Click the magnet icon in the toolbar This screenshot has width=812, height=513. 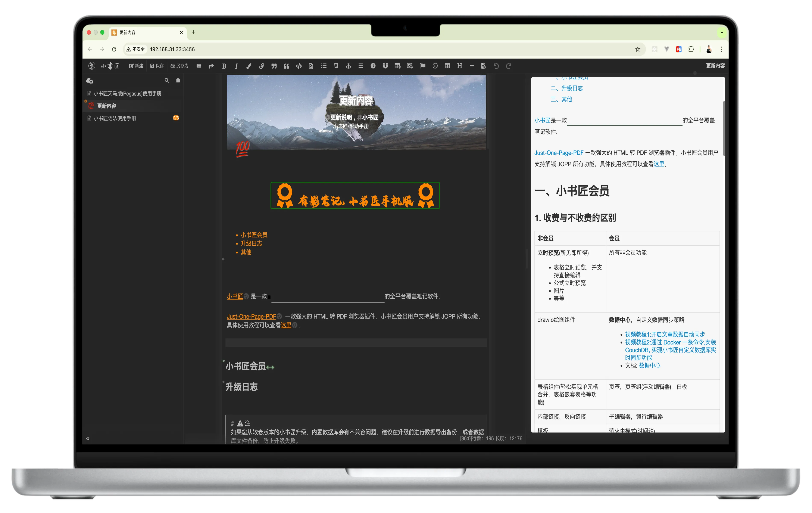tap(385, 66)
